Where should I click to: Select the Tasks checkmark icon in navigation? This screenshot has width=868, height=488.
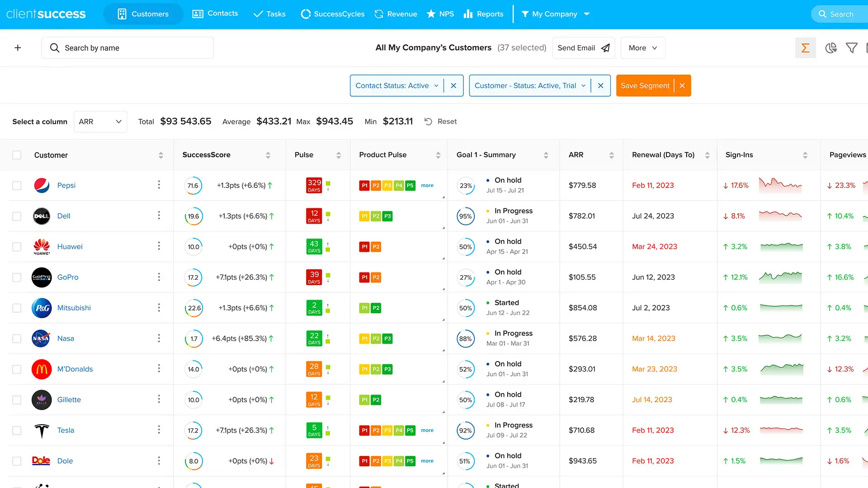tap(258, 14)
